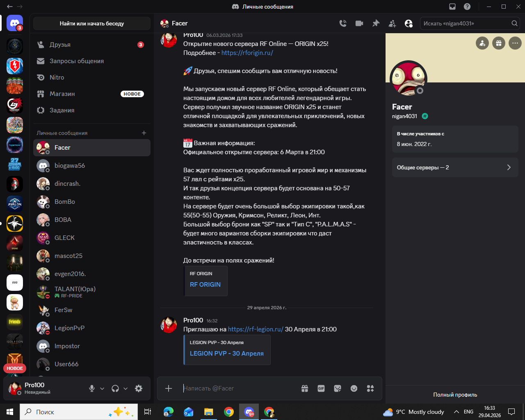Open the https://rf-legion.ru/ link

[256, 329]
